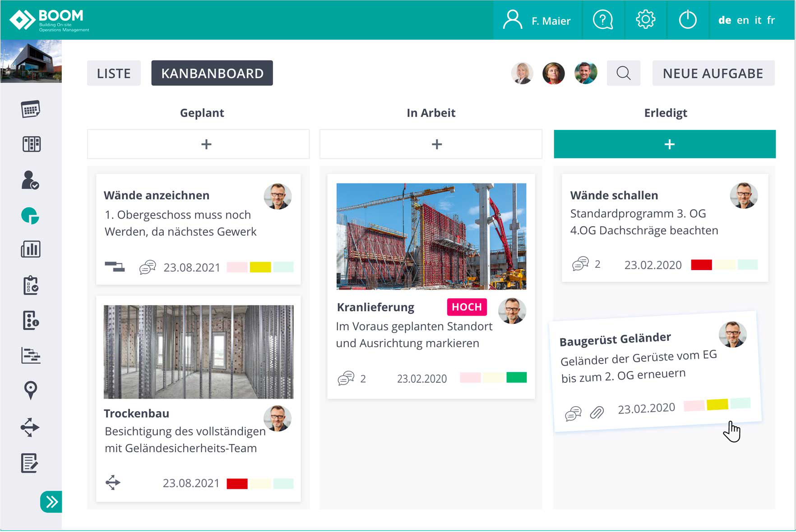Switch language to English (en)
Image resolution: width=796 pixels, height=532 pixels.
pyautogui.click(x=742, y=20)
